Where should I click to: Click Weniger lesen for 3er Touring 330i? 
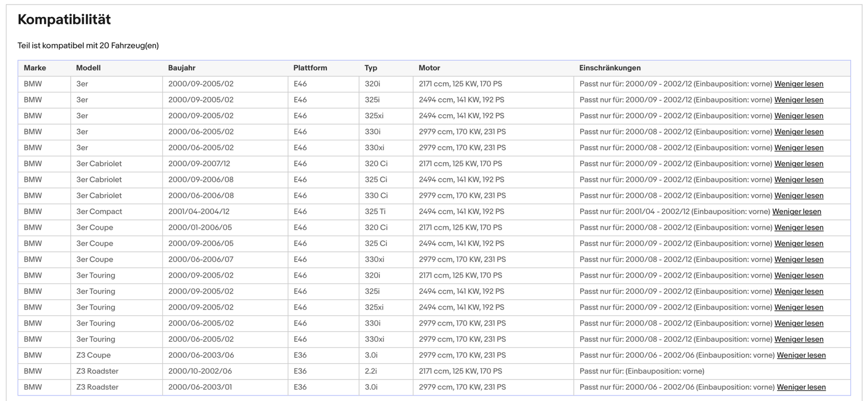798,323
